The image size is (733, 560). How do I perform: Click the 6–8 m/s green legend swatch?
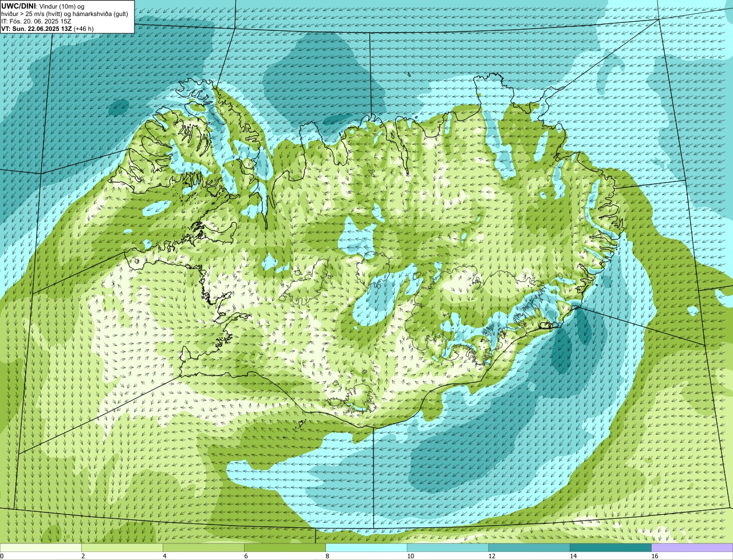285,548
